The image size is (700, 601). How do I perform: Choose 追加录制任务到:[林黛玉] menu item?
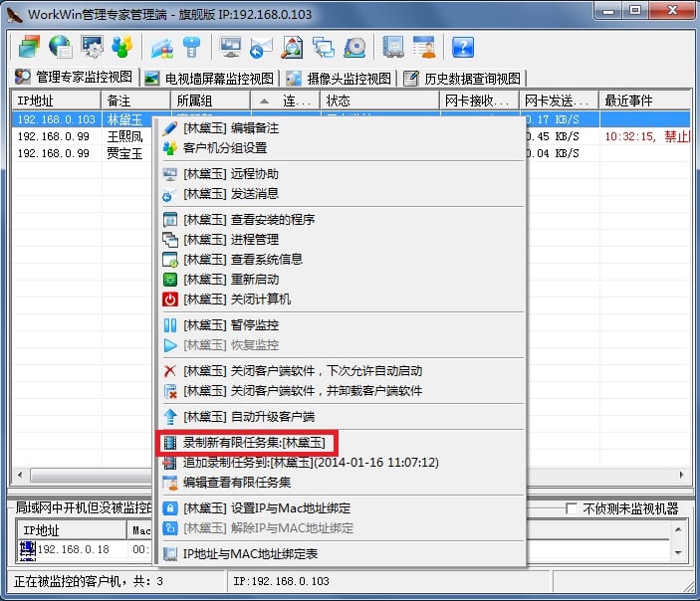pyautogui.click(x=340, y=463)
